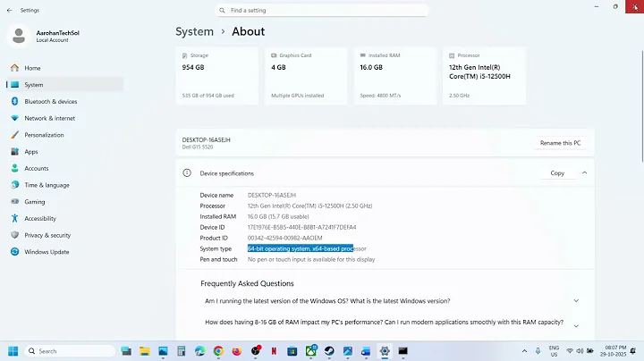Image resolution: width=644 pixels, height=361 pixels.
Task: Click the Frequently Asked Questions heading
Action: coord(247,283)
